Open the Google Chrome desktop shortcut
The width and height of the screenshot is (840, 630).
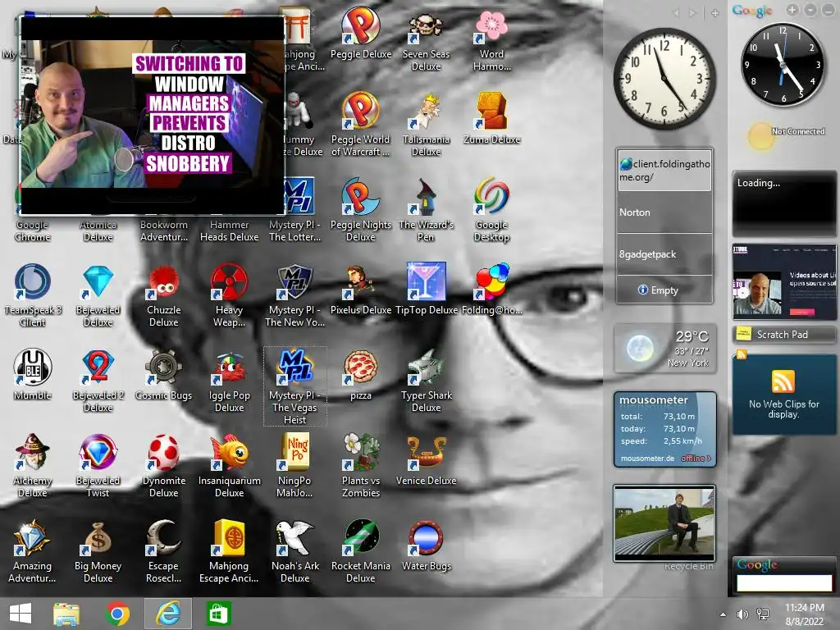pos(32,231)
